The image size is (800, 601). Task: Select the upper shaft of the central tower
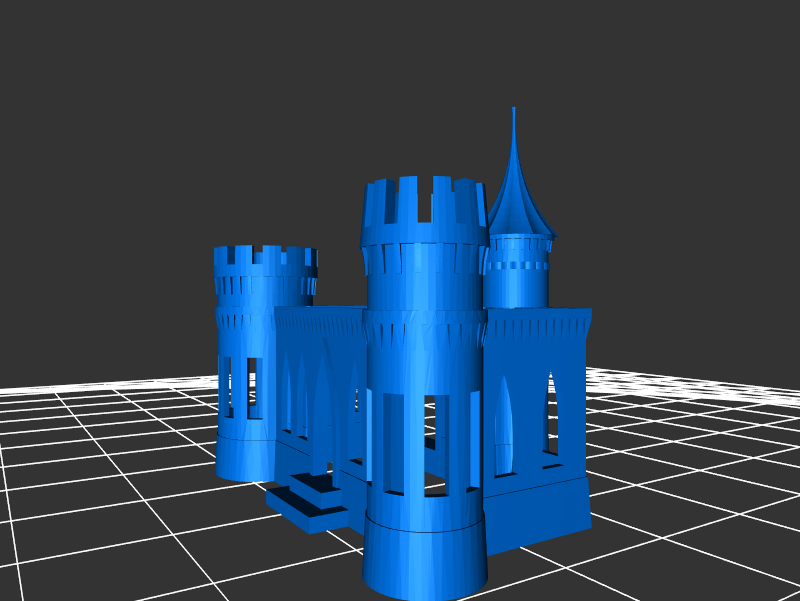pyautogui.click(x=424, y=280)
